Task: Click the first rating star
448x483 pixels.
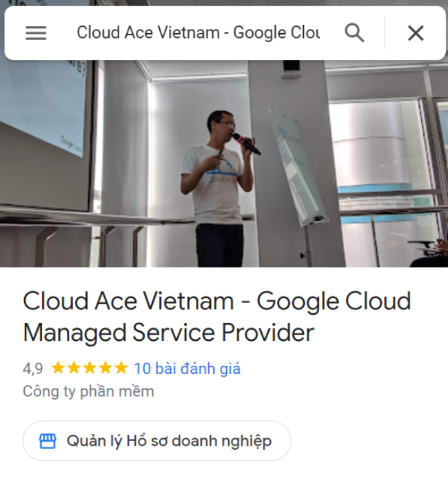Action: point(57,368)
